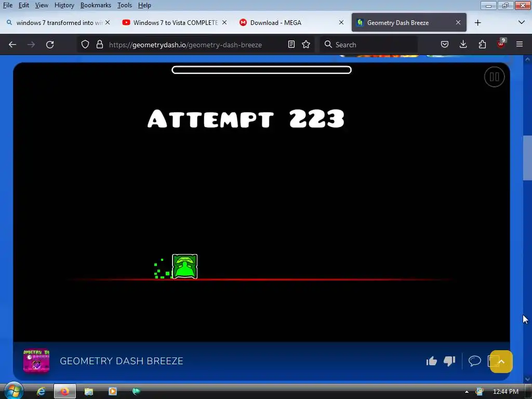
Task: Expand the list all tabs dropdown
Action: [522, 22]
